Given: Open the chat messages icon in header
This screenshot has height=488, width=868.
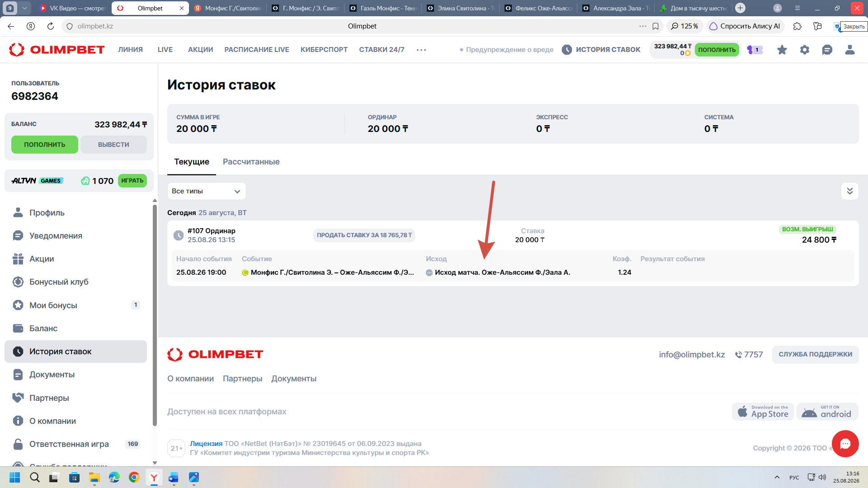Looking at the screenshot, I should [x=827, y=50].
